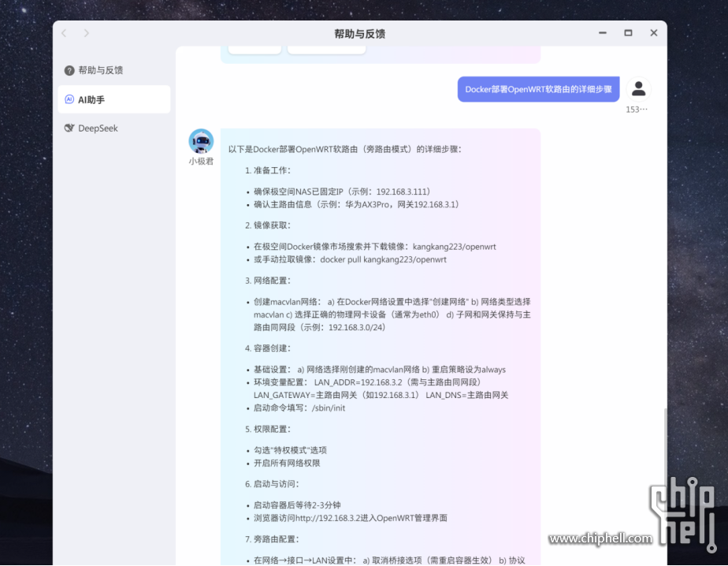
Task: Click the www.chiphell.com watermark link
Action: tap(600, 539)
